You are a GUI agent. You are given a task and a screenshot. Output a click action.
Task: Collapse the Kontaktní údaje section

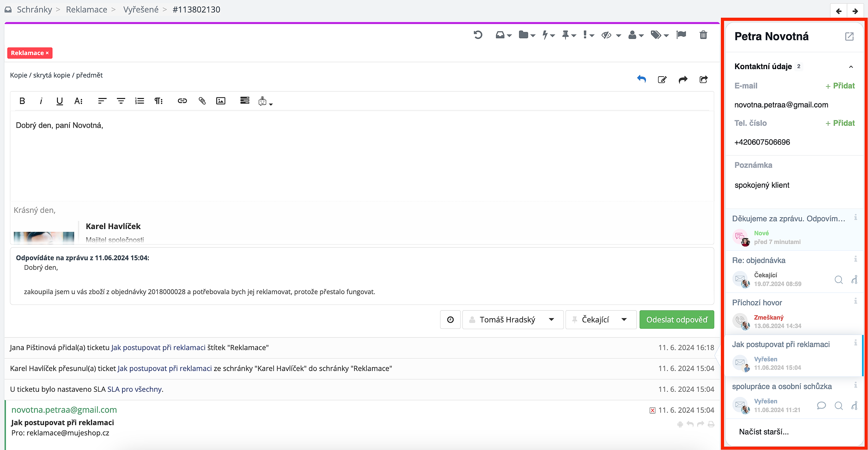pos(851,67)
